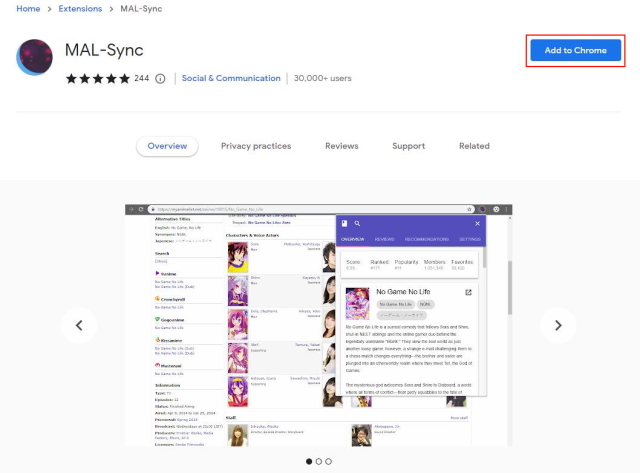Open the Overview tab
This screenshot has height=473, width=640.
167,146
